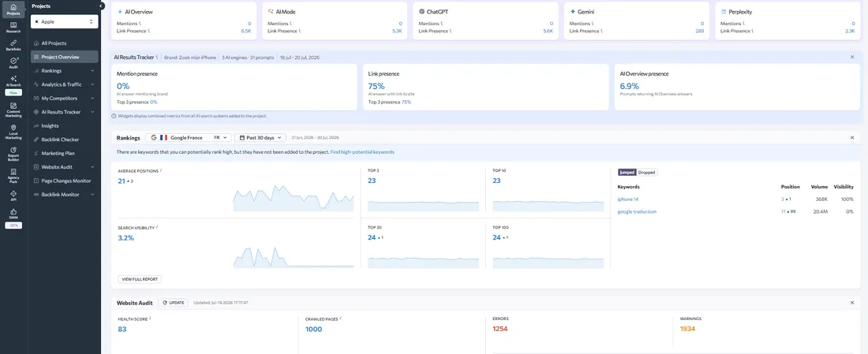
Task: Click the 6.9% AI Overview presence value
Action: (x=630, y=86)
